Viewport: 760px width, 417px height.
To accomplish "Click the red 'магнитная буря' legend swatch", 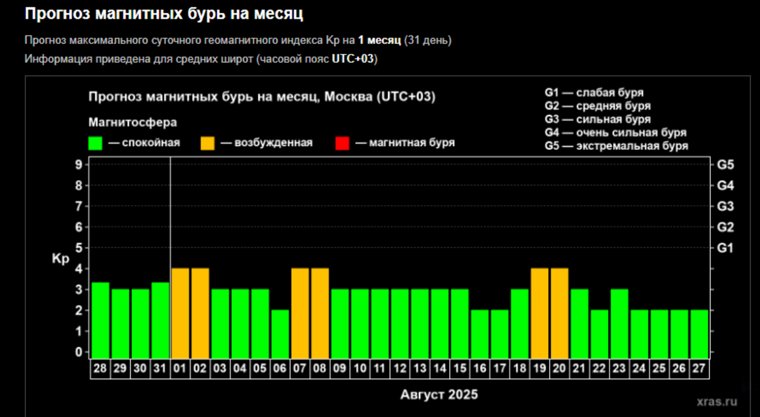I will point(342,144).
